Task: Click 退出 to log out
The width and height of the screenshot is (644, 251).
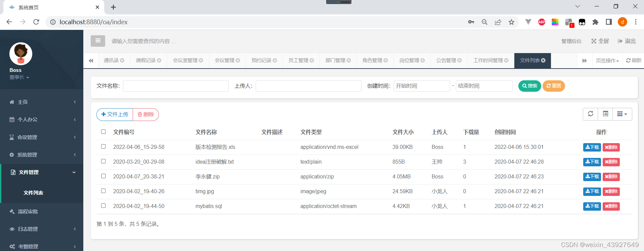Action: pos(627,41)
